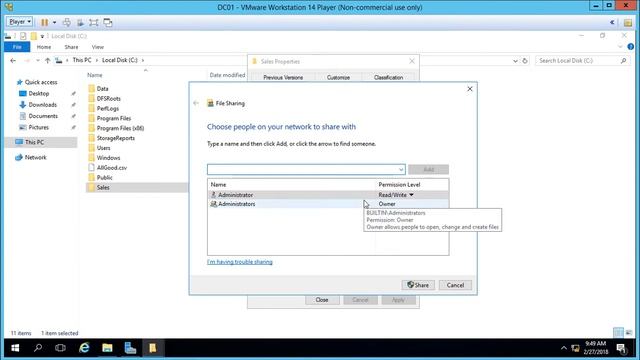Launch Internet Explorer from taskbar

[84, 348]
